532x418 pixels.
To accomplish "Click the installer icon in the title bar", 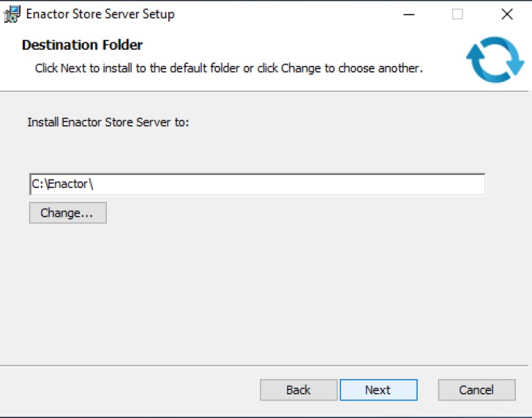I will click(x=12, y=14).
